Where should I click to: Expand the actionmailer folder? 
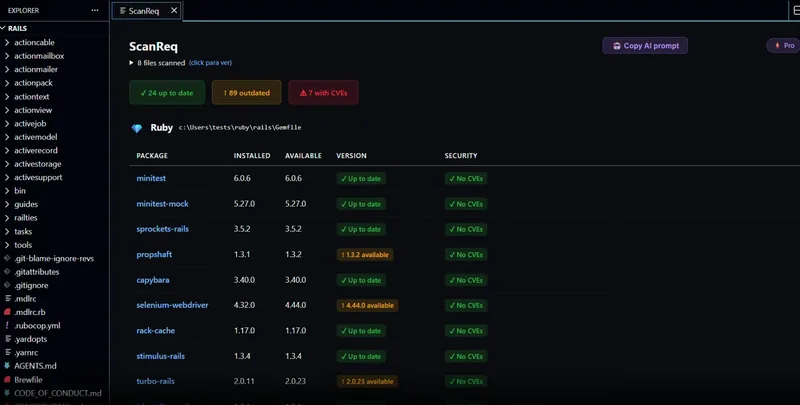pyautogui.click(x=36, y=69)
